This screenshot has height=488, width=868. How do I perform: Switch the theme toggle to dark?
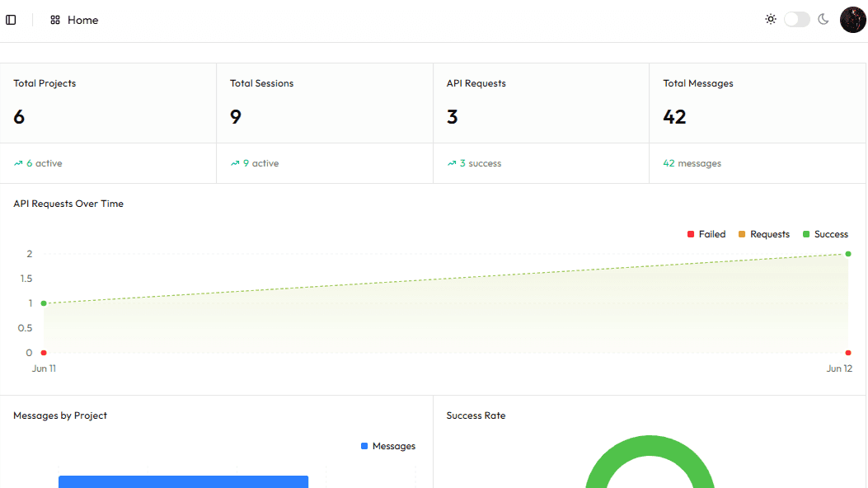[797, 19]
